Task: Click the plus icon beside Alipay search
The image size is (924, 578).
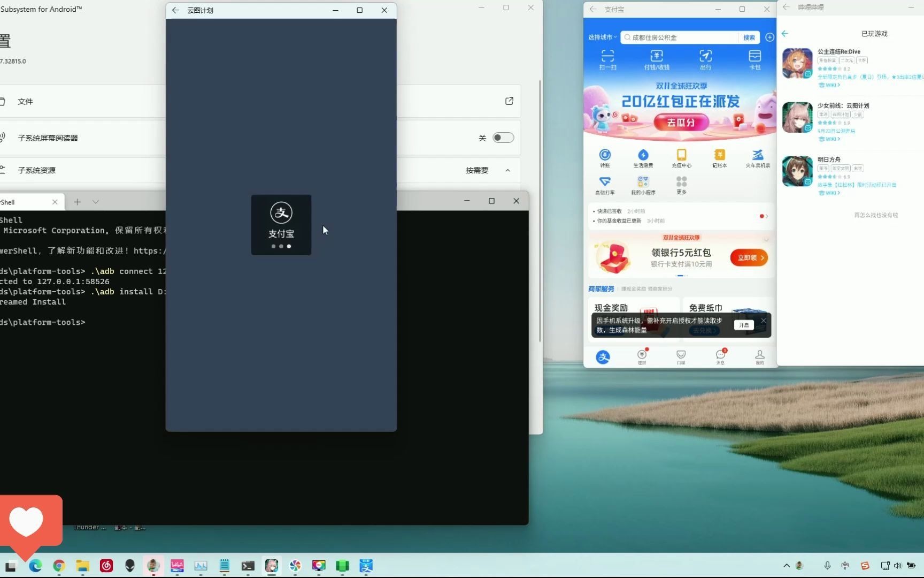Action: (769, 37)
